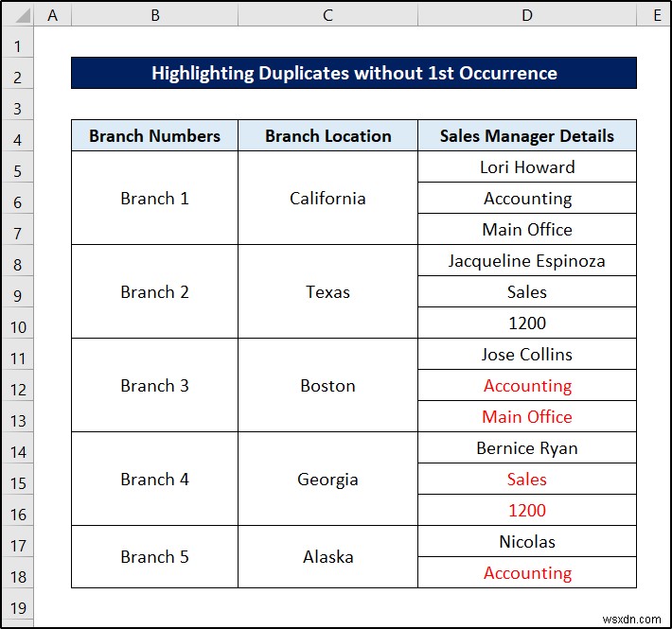The image size is (672, 629).
Task: Click the Jose Collins cell
Action: click(527, 355)
